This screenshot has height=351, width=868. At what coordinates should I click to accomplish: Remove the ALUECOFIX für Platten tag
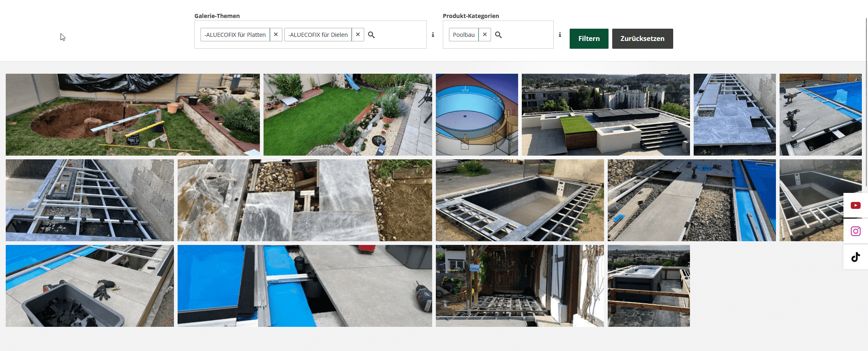point(276,35)
